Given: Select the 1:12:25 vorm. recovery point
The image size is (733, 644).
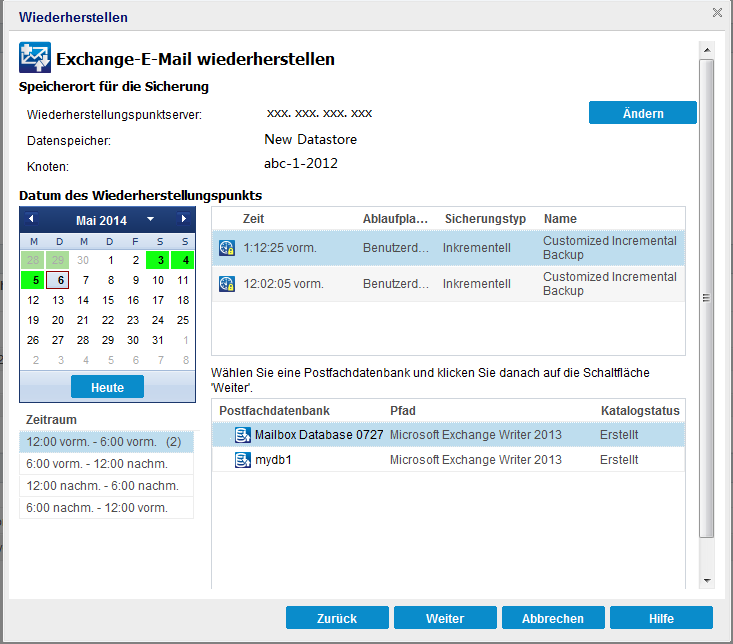Looking at the screenshot, I should click(448, 248).
